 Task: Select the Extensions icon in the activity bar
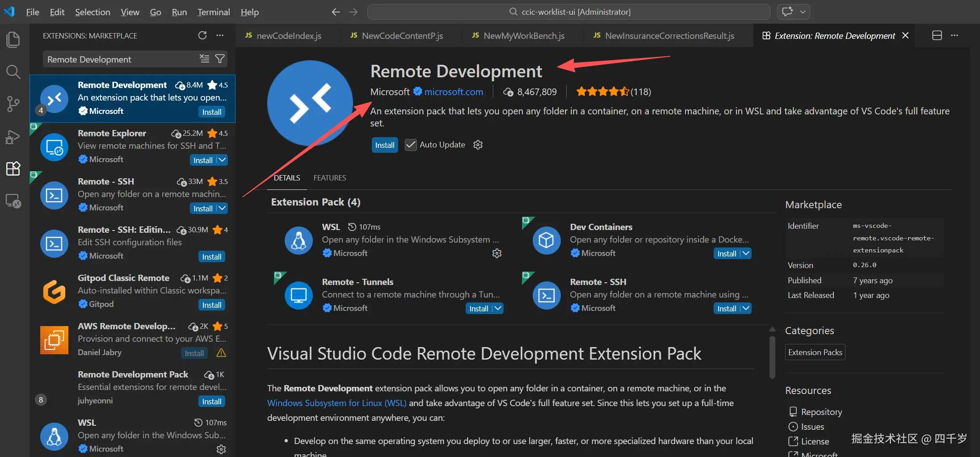[x=13, y=168]
